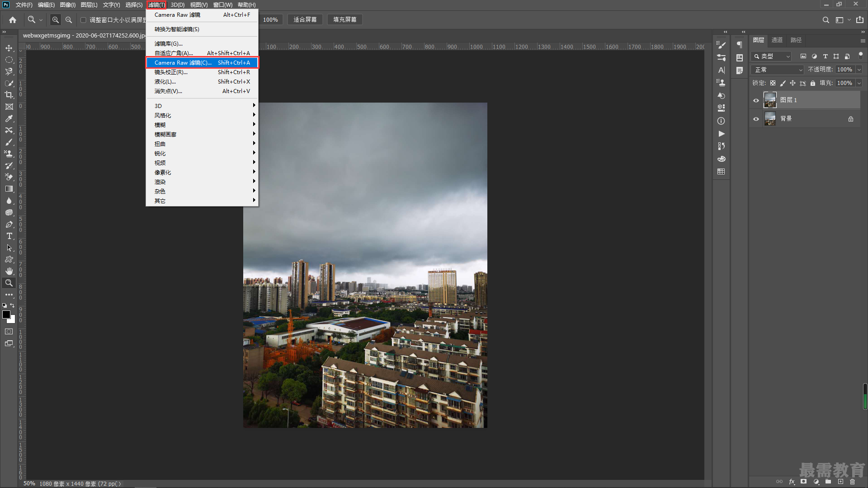
Task: Select the Move tool
Action: tap(9, 48)
